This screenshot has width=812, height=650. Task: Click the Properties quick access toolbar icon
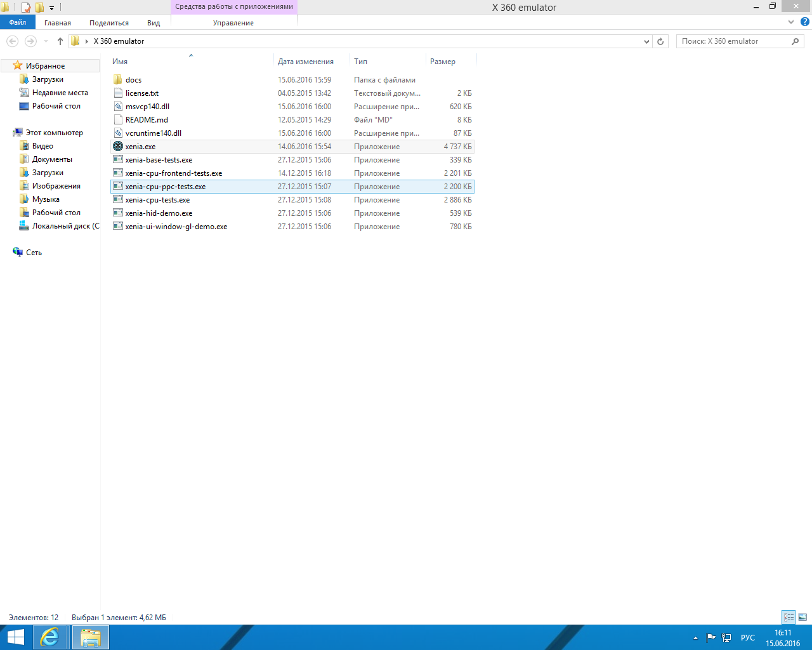[26, 8]
